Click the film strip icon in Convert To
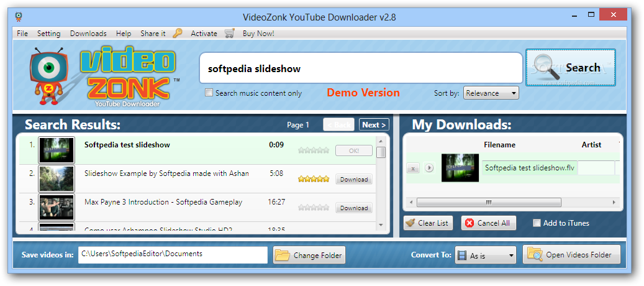The width and height of the screenshot is (644, 286). [x=462, y=256]
